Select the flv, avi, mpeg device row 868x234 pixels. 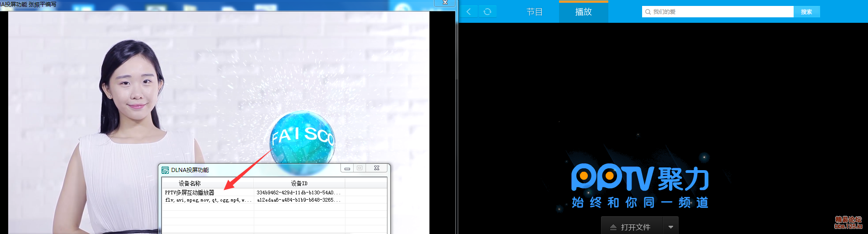[x=274, y=200]
